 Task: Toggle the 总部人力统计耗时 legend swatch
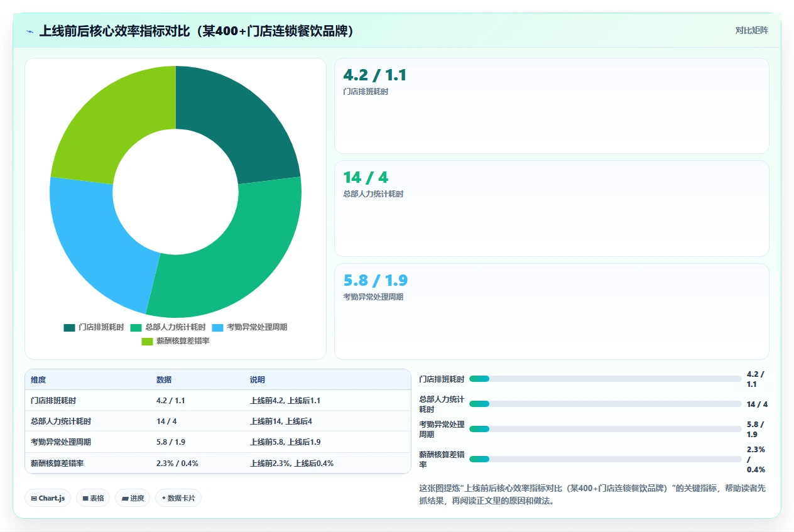[136, 327]
